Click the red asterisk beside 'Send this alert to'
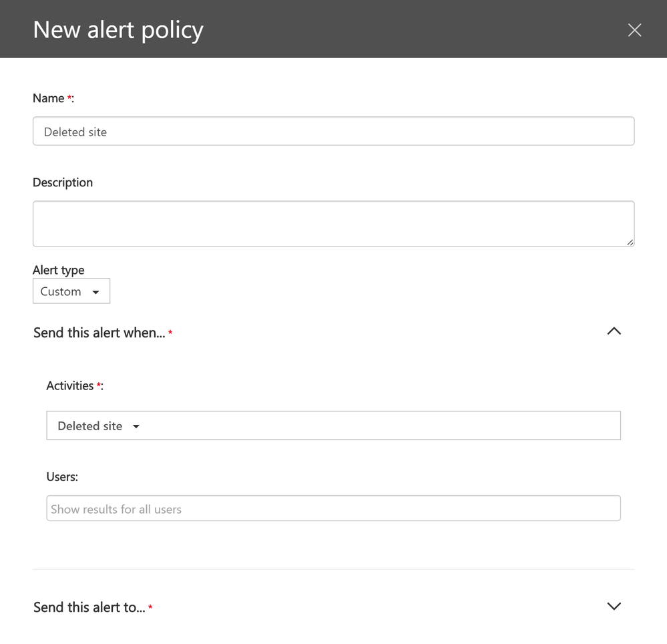667x644 pixels. (150, 607)
